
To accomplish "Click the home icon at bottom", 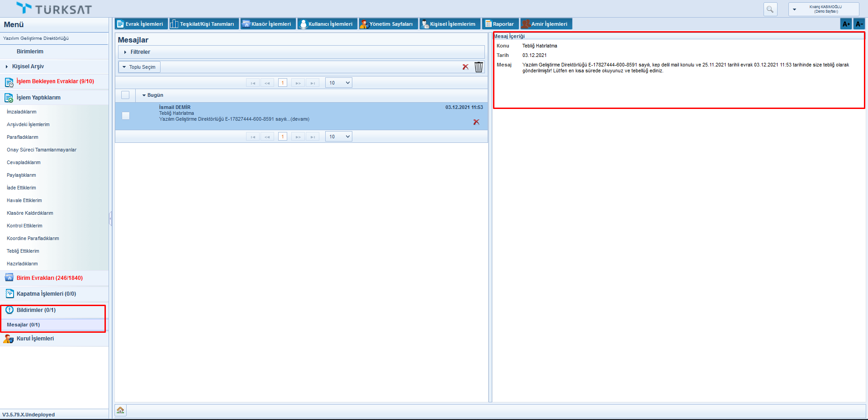I will tap(120, 410).
